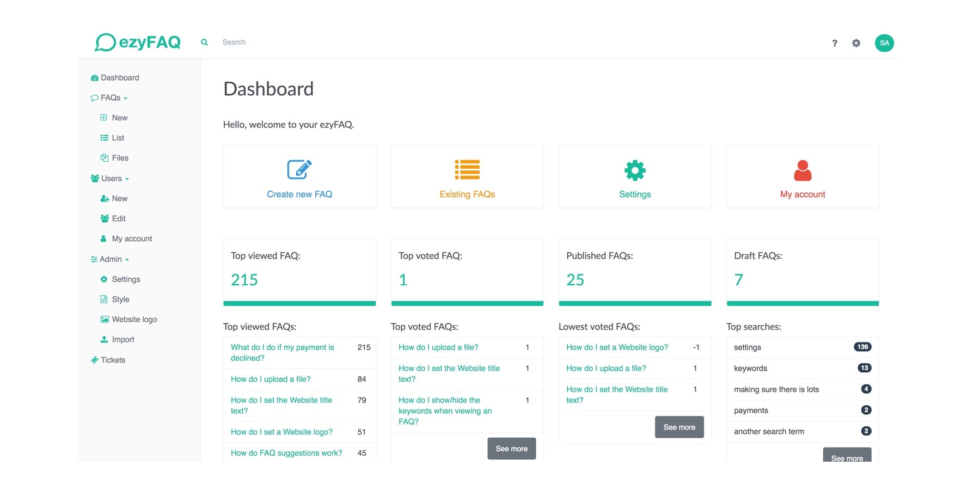Open Website logo in sidebar
This screenshot has height=490, width=980.
point(128,320)
